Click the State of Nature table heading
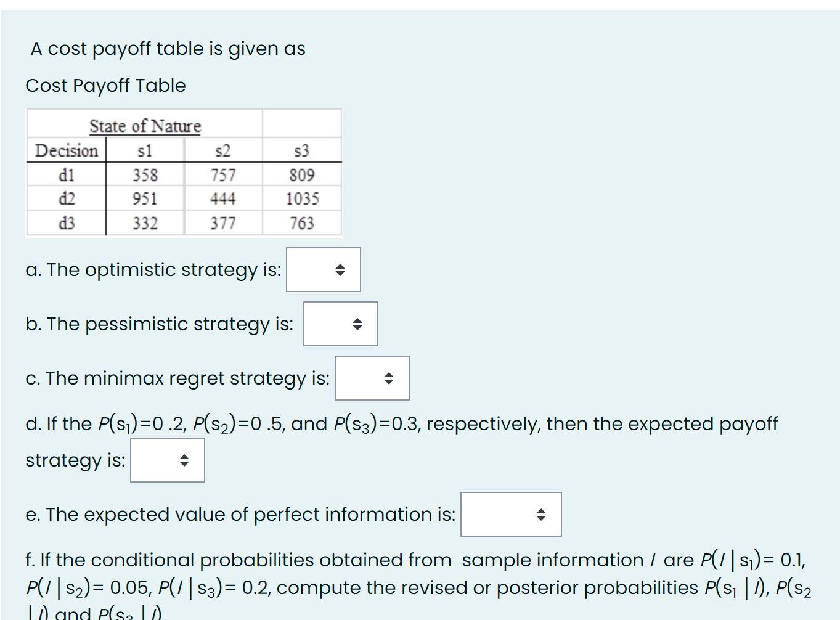840x620 pixels. click(145, 126)
